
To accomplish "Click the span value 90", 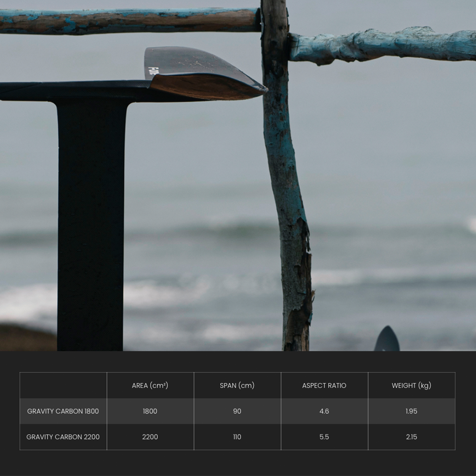I will (x=237, y=411).
